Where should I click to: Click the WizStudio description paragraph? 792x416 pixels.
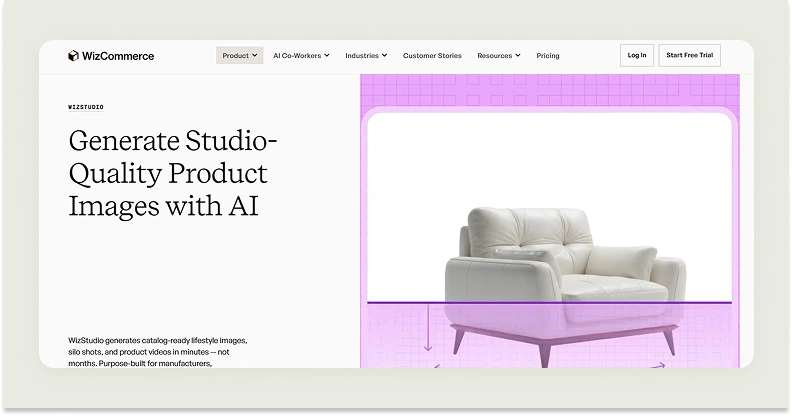tap(158, 352)
